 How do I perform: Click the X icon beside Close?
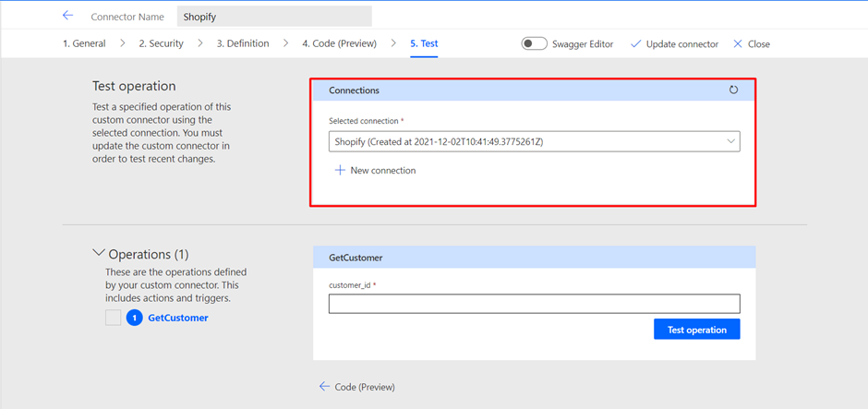point(738,43)
